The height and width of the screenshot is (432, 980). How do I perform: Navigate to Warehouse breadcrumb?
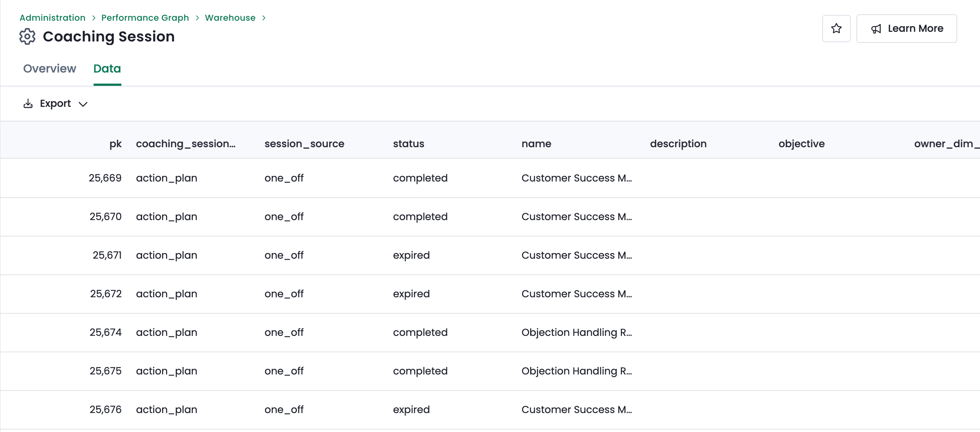pos(230,18)
